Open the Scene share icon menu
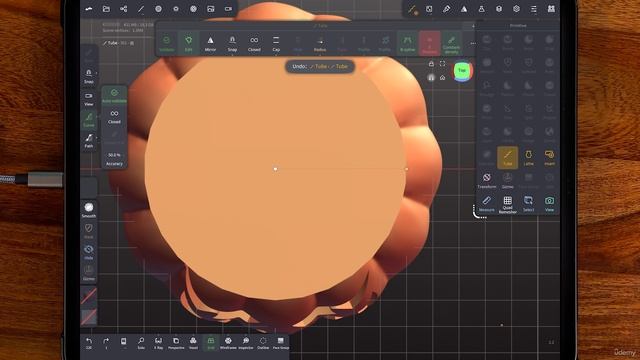This screenshot has width=640, height=360. coord(123,9)
